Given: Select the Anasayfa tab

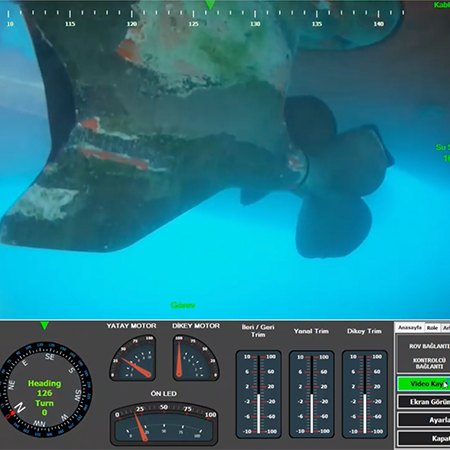Looking at the screenshot, I should tap(410, 328).
